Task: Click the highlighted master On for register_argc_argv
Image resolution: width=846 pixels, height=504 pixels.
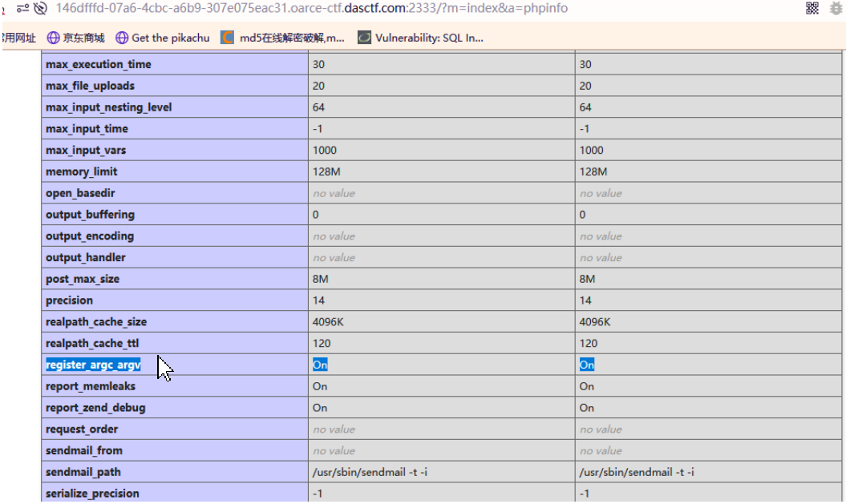Action: point(587,365)
